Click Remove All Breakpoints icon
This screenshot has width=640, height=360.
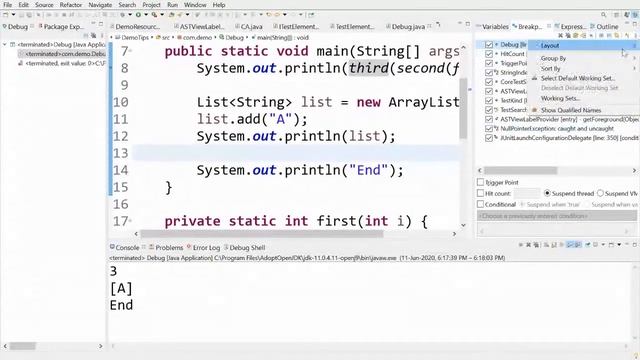[568, 36]
